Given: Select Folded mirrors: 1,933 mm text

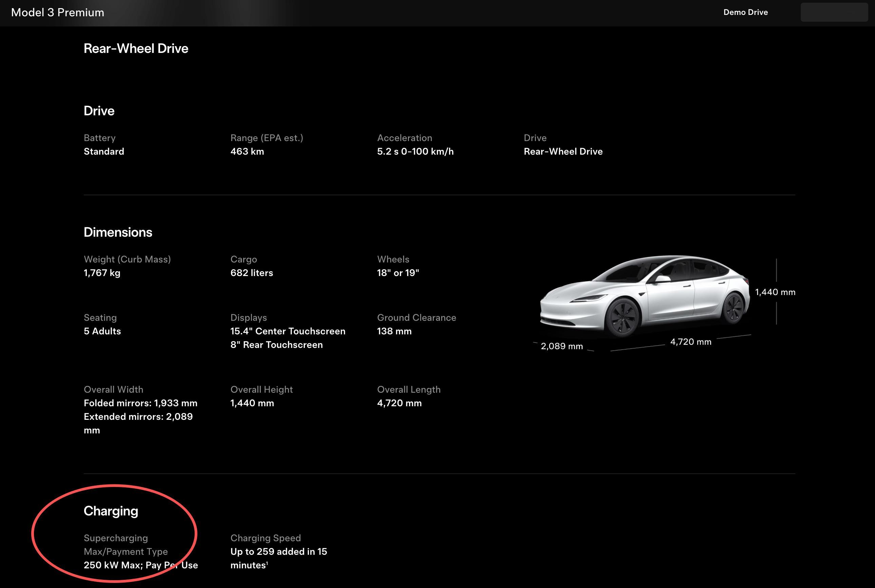Looking at the screenshot, I should [140, 403].
